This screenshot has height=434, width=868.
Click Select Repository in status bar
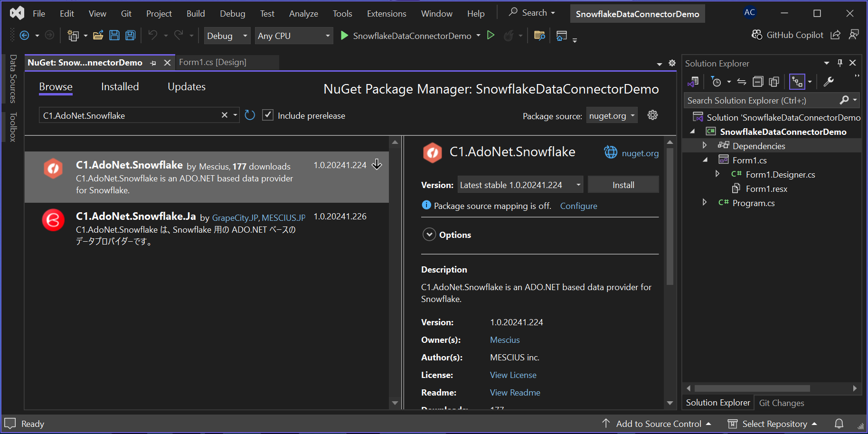772,424
